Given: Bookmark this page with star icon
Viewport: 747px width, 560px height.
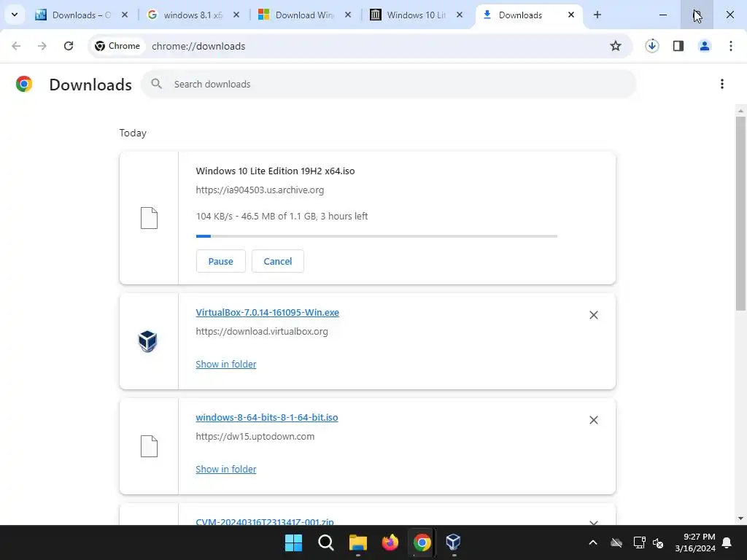Looking at the screenshot, I should [616, 46].
